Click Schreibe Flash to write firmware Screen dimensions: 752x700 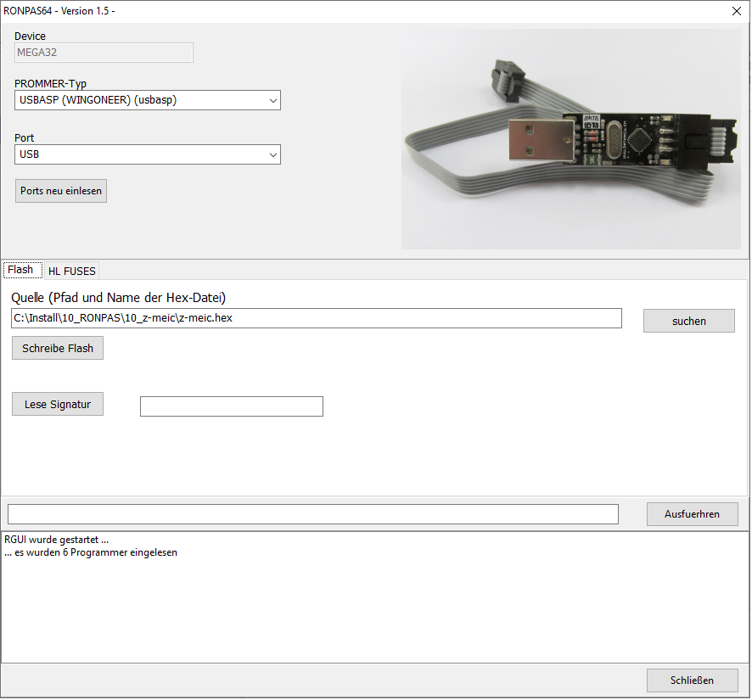coord(58,348)
